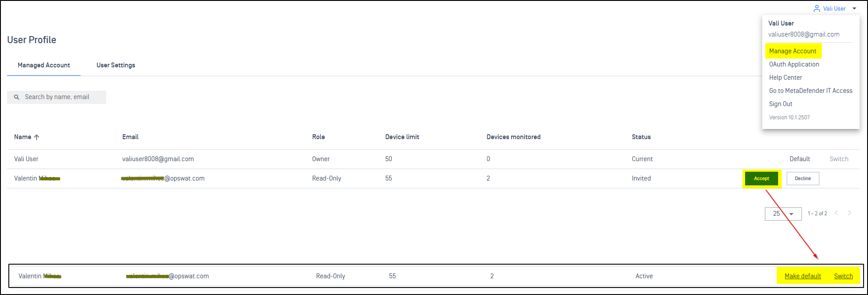Go to the next page arrow
The width and height of the screenshot is (868, 295).
(x=849, y=213)
